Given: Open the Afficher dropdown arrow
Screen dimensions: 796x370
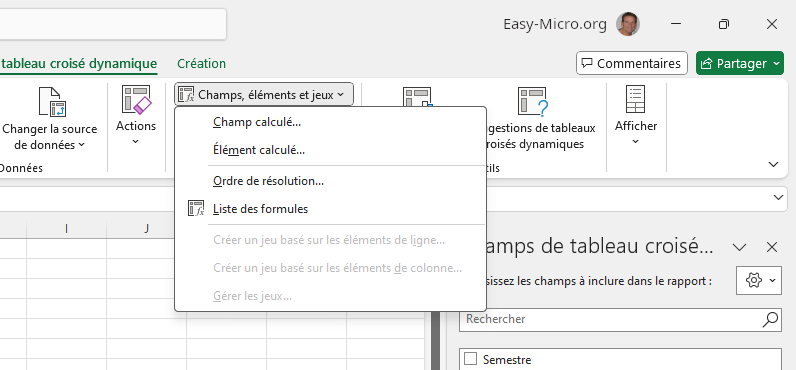Looking at the screenshot, I should (636, 142).
